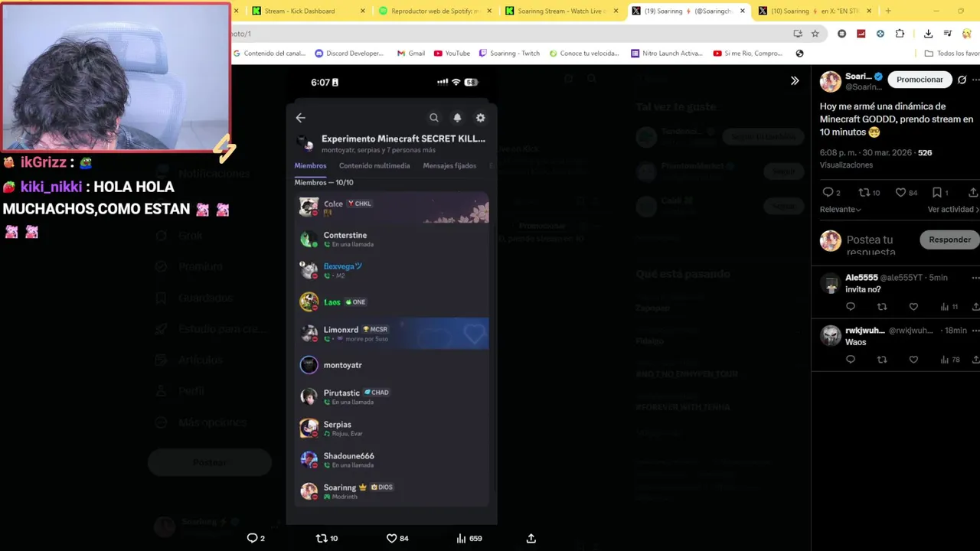This screenshot has height=551, width=980.
Task: Open the Si me Rio, Compro bookmark
Action: pos(748,54)
